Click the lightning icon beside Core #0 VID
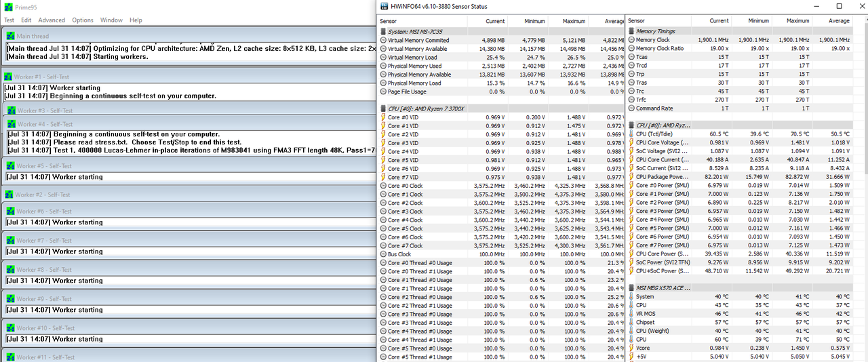Viewport: 868px width, 362px height. click(383, 117)
